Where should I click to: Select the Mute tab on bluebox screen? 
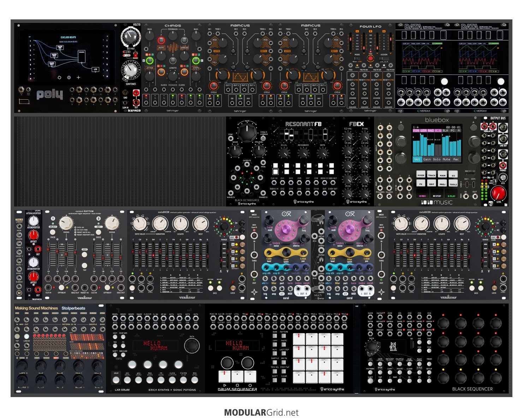(x=446, y=159)
